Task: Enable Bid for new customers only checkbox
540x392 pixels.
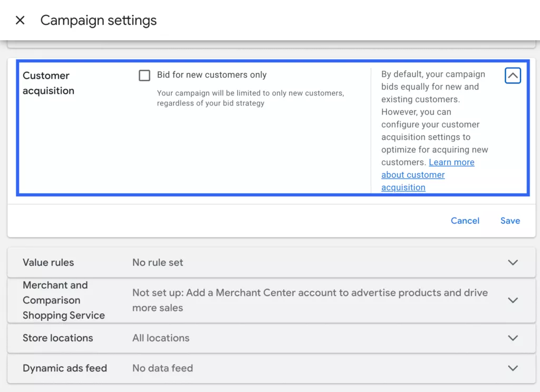Action: 144,75
